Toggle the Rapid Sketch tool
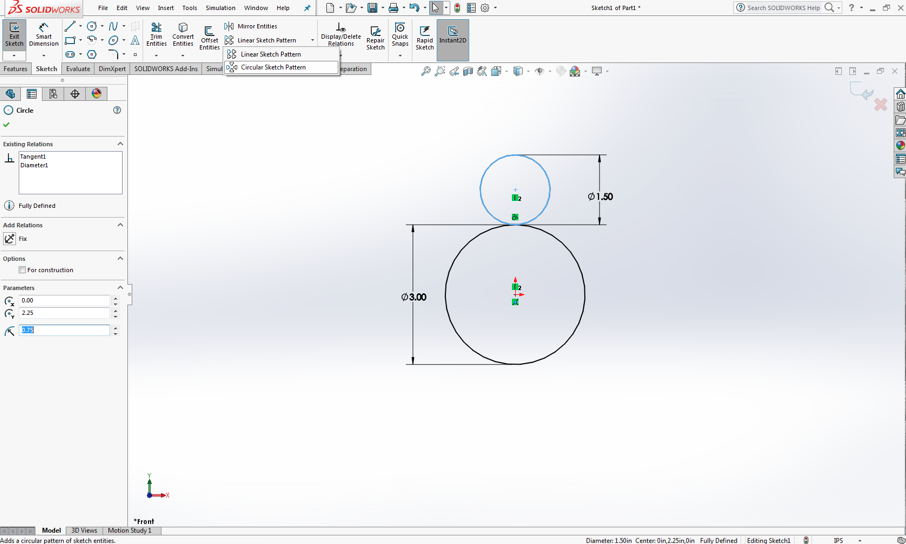The height and width of the screenshot is (544, 906). (x=424, y=38)
